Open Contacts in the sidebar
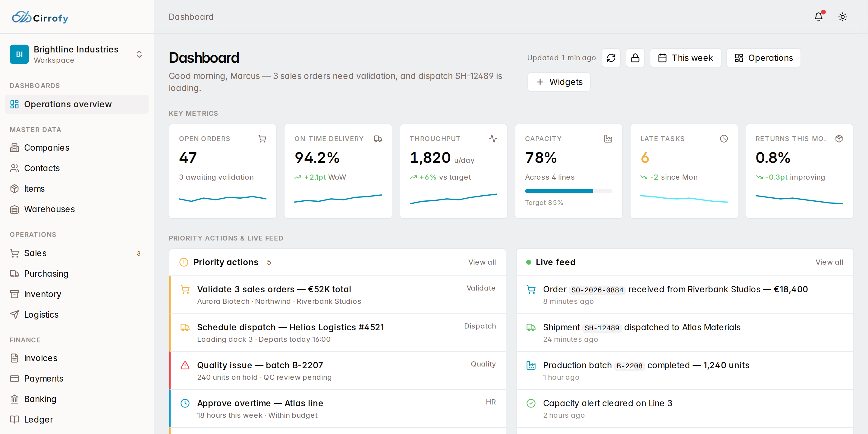The height and width of the screenshot is (434, 868). coord(77,168)
